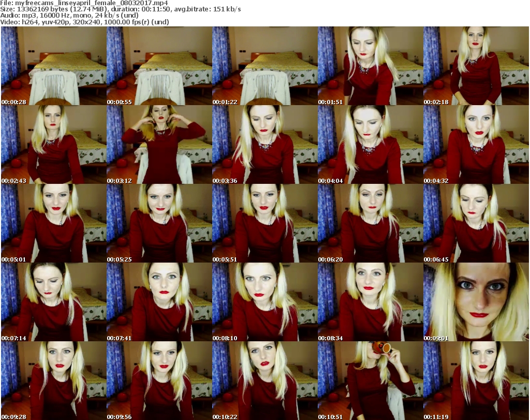Pick the frame labeled 00:03:36
The width and height of the screenshot is (530, 420).
264,144
